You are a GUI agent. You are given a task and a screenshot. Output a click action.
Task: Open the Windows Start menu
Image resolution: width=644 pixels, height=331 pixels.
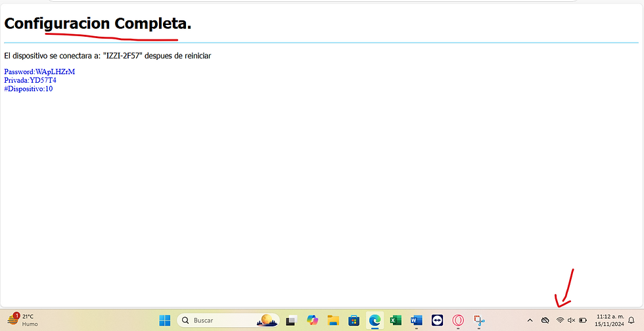165,320
